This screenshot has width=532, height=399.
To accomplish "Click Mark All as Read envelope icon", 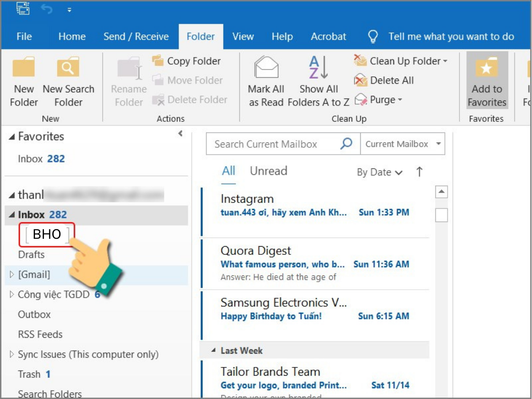I will click(x=266, y=68).
